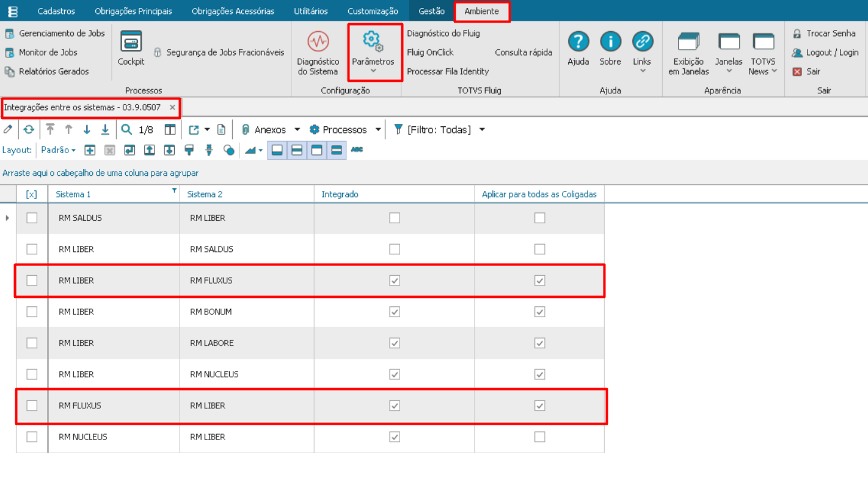This screenshot has height=498, width=868.
Task: Click the Integrado column header
Action: pos(394,194)
